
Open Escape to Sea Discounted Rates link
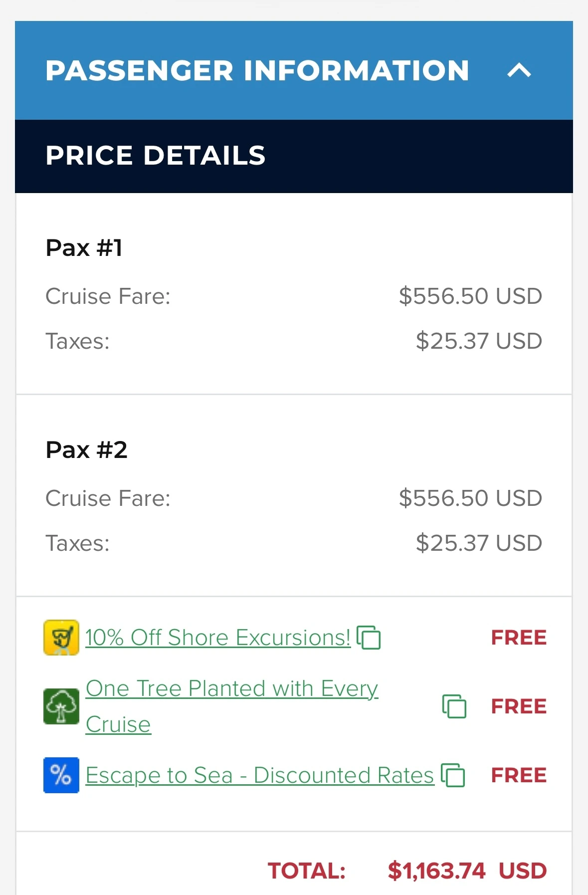coord(259,775)
